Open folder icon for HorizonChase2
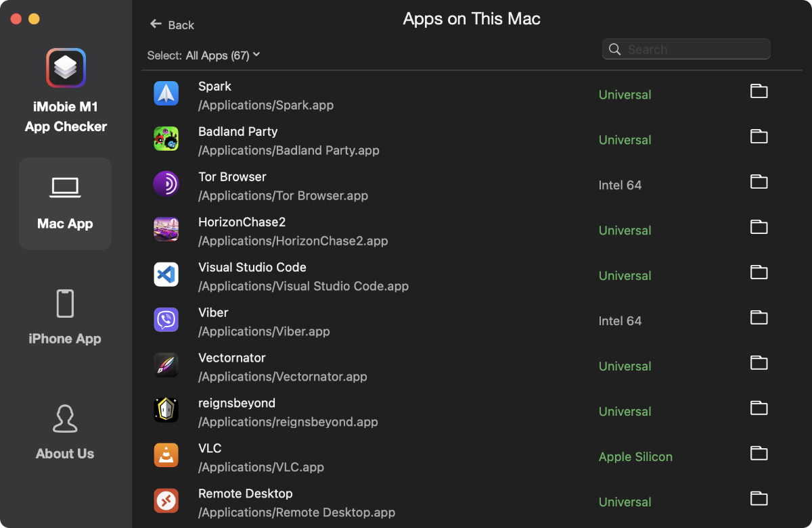This screenshot has height=528, width=812. click(759, 227)
